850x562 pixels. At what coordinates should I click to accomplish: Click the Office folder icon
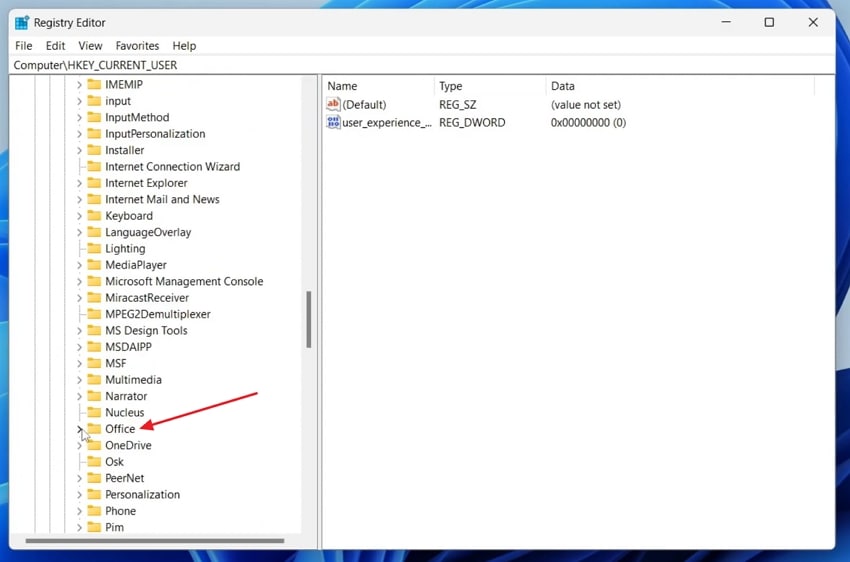coord(94,429)
